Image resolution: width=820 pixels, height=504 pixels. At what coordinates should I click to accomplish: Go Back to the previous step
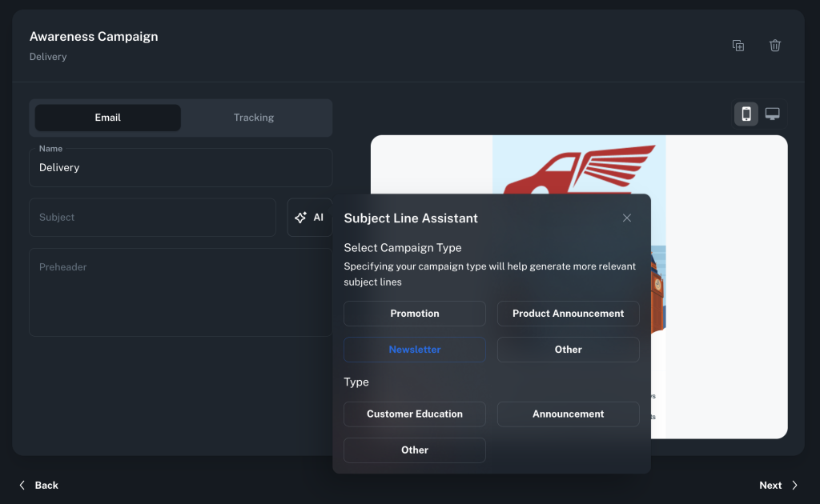coord(38,485)
